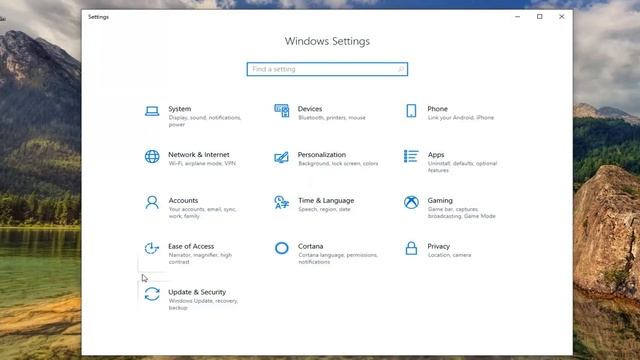Open the Time & Language icon
Image resolution: width=640 pixels, height=360 pixels.
(x=282, y=202)
